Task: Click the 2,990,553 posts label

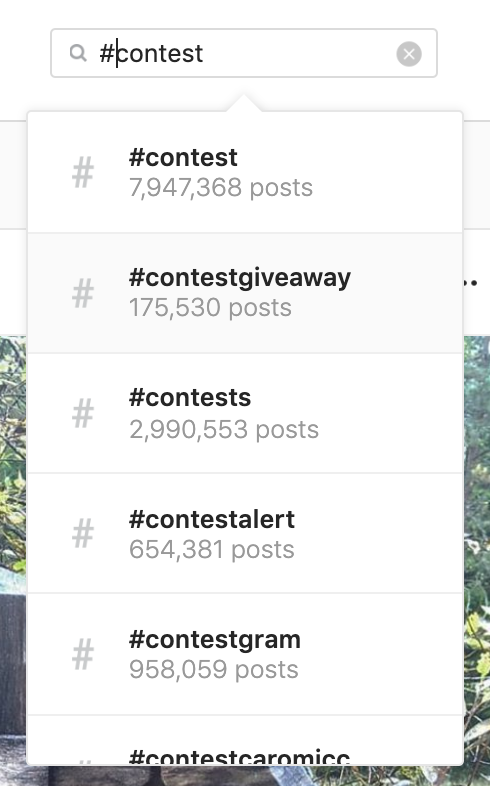Action: point(224,430)
